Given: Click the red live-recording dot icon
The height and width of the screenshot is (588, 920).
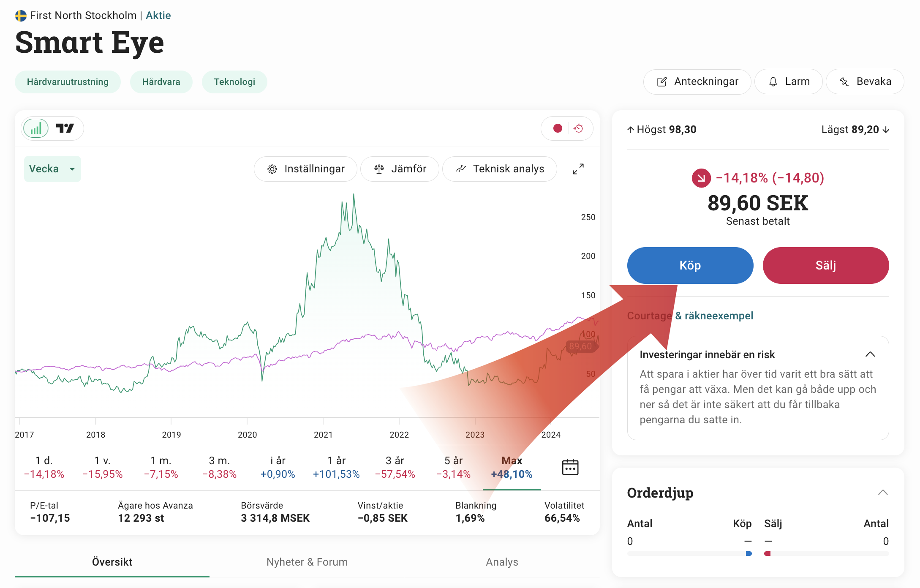Looking at the screenshot, I should 558,128.
